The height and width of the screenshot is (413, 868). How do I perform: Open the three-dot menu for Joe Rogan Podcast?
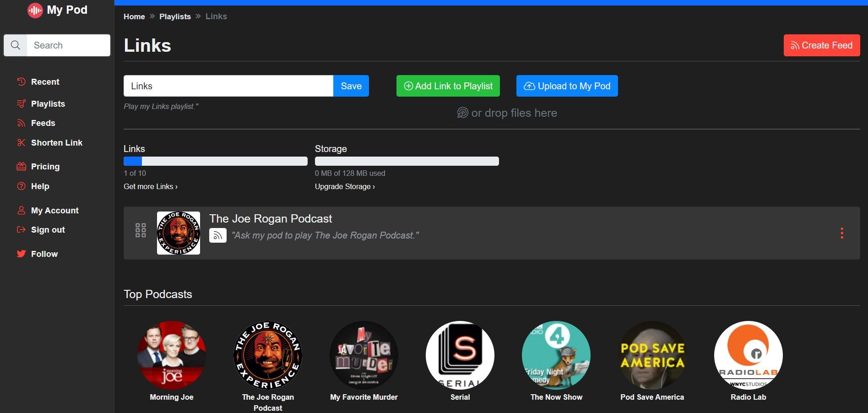coord(841,234)
